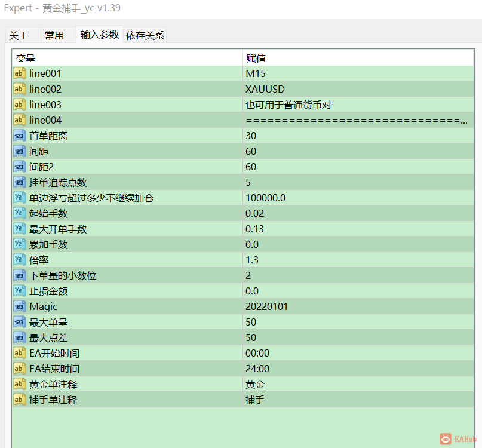Edit the 捕手单注释 value 捕手
The image size is (482, 448).
358,400
